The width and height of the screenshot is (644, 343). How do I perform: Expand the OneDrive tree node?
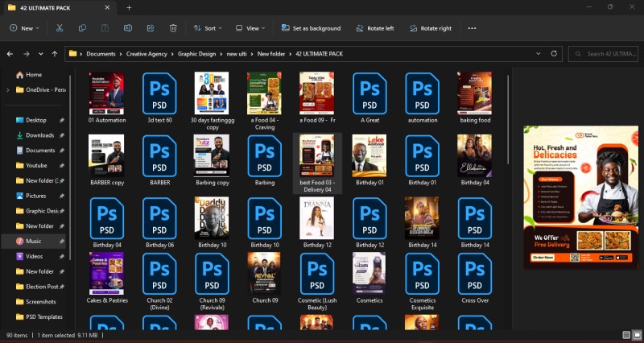(7, 89)
